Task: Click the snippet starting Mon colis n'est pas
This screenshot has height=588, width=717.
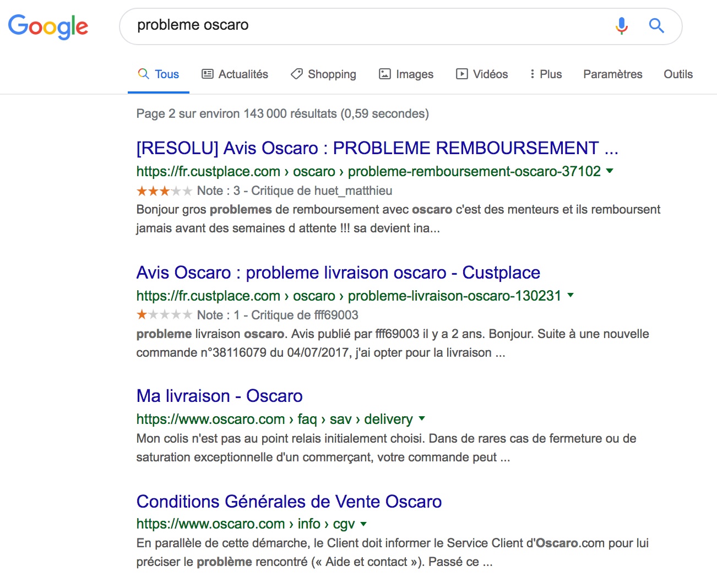Action: click(x=386, y=448)
